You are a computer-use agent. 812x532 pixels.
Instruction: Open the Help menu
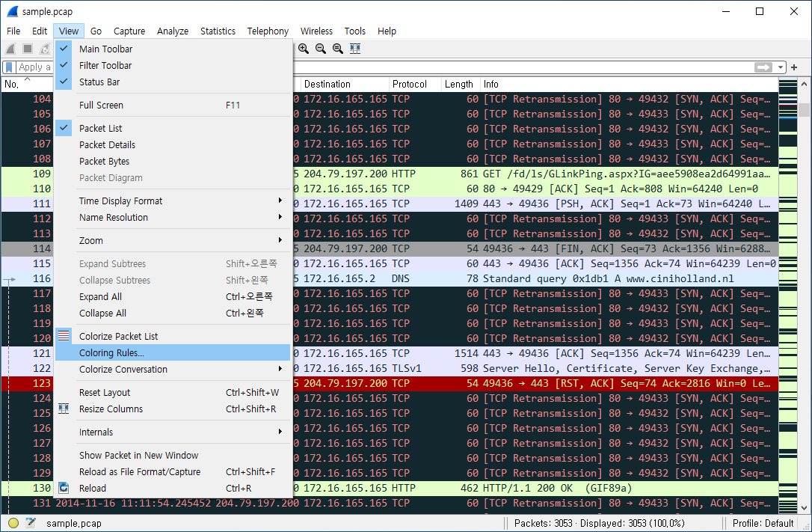(x=387, y=31)
